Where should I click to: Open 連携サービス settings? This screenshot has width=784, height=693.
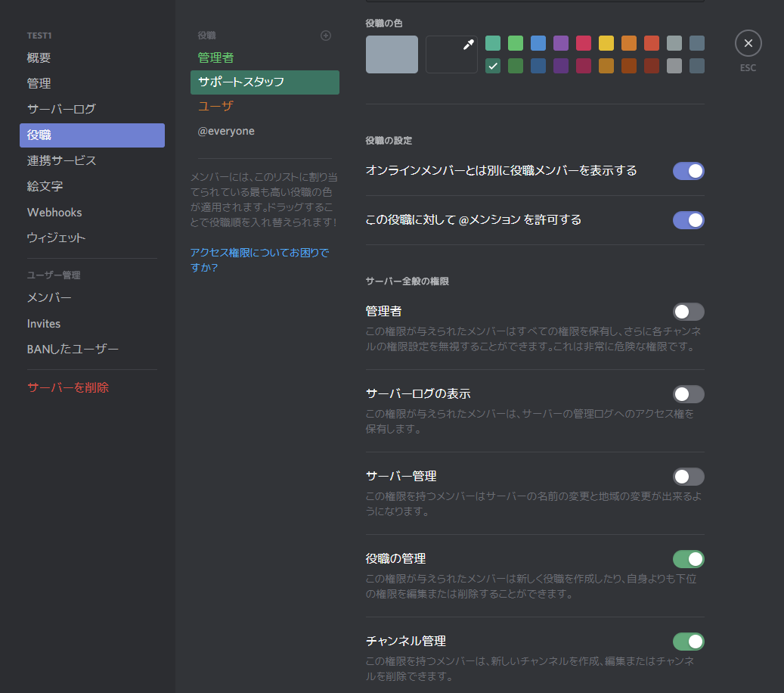92,160
